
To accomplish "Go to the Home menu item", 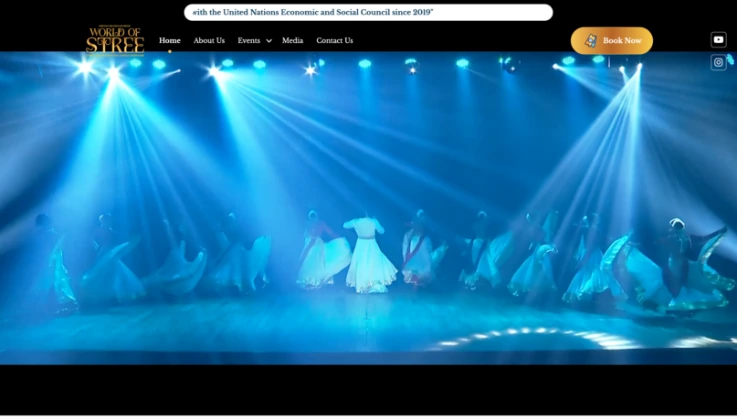I will point(170,40).
